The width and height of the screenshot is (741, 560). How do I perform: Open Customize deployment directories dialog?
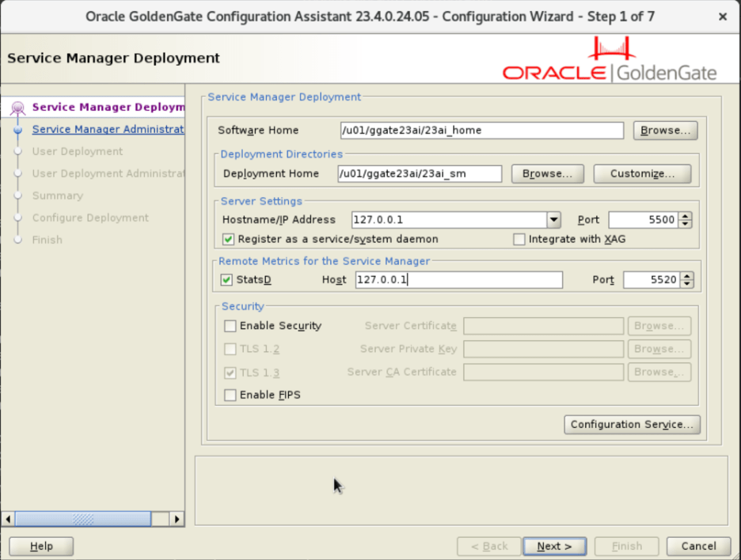pyautogui.click(x=642, y=174)
